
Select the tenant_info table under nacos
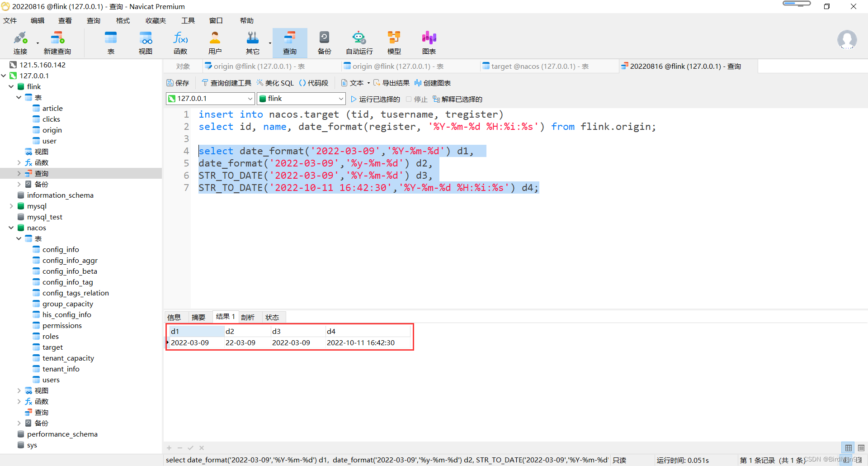click(x=61, y=369)
